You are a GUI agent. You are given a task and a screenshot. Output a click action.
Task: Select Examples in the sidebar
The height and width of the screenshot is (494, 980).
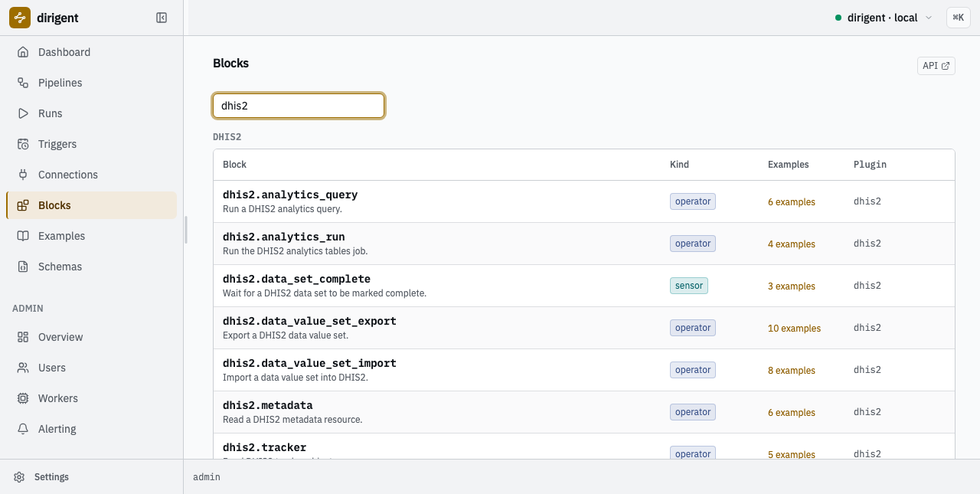tap(91, 236)
